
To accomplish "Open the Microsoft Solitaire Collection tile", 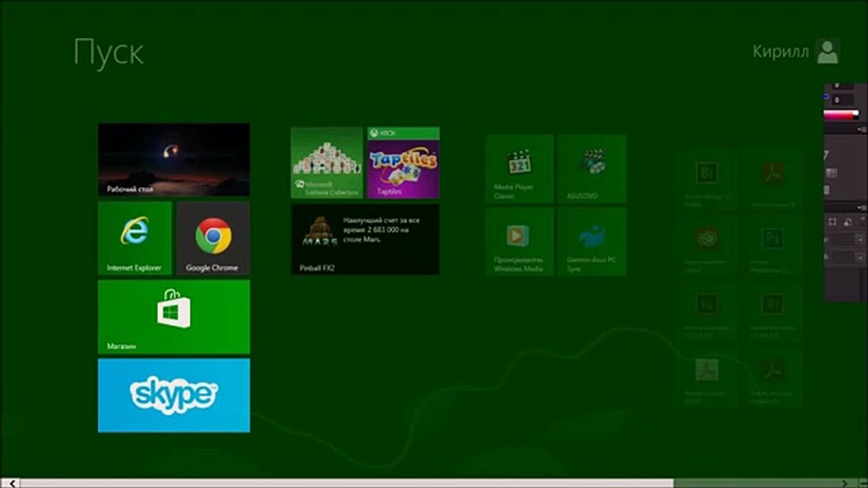I will click(x=327, y=163).
